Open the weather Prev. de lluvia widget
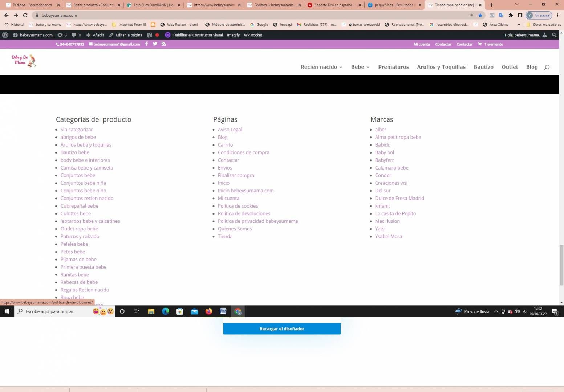Viewport: 564px width, 392px height. [472, 311]
